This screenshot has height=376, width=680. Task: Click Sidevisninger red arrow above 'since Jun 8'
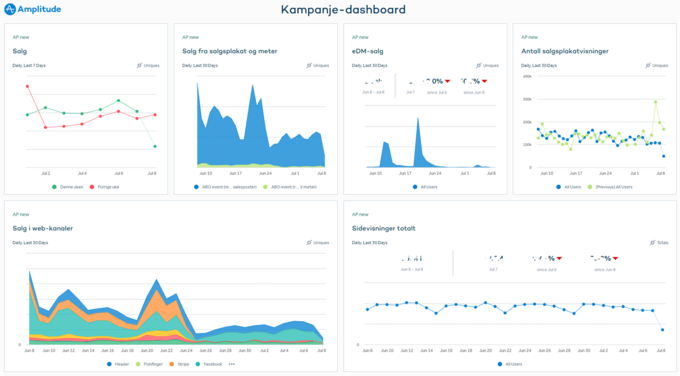coord(615,258)
